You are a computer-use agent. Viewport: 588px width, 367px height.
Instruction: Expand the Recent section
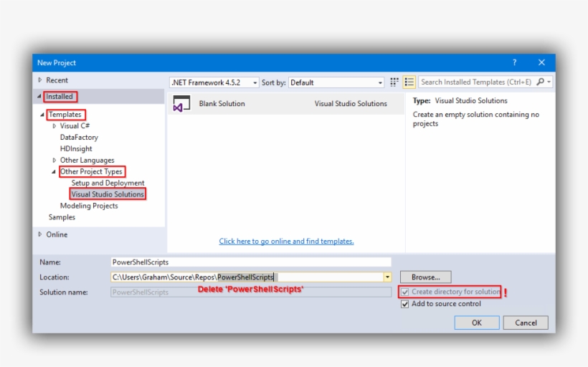tap(39, 80)
